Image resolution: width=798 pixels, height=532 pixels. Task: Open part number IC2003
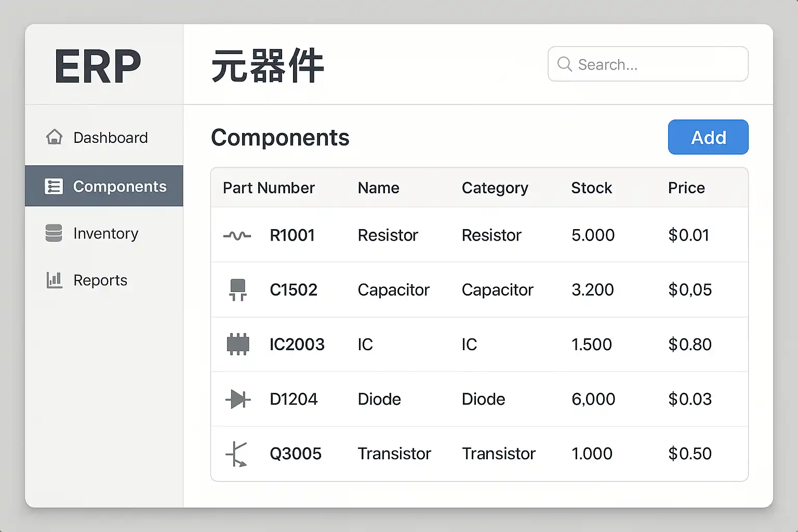[x=297, y=344]
